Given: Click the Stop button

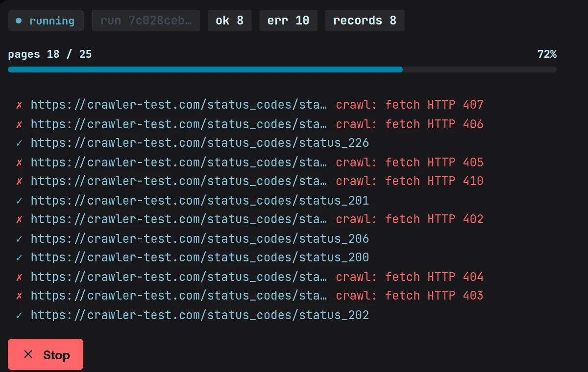Looking at the screenshot, I should click(46, 354).
